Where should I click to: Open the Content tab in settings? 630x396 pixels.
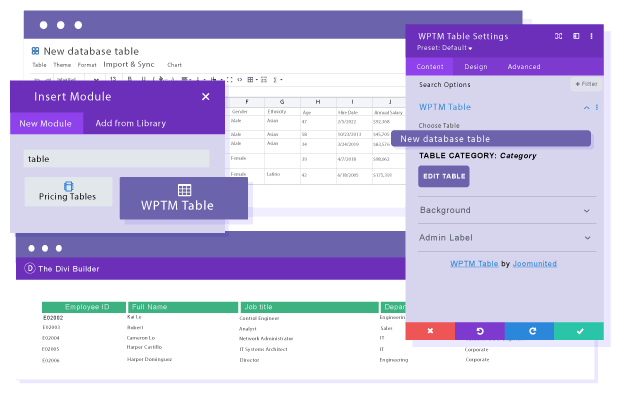(x=430, y=67)
